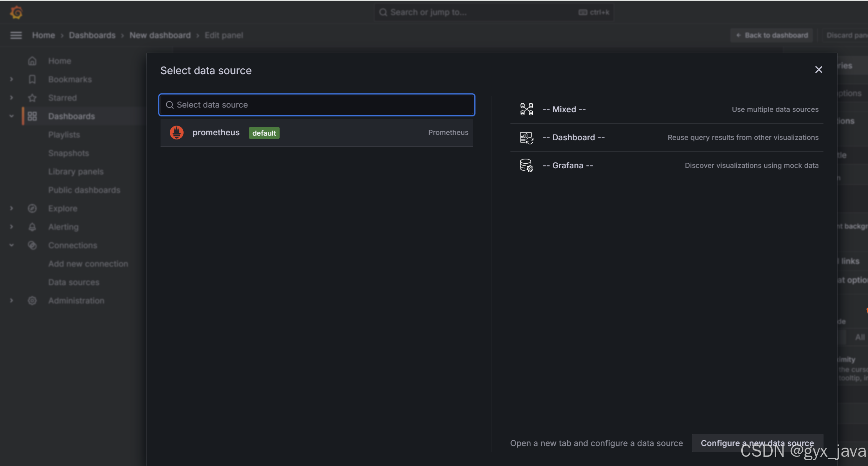Viewport: 868px width, 466px height.
Task: Open Library panels in the sidebar
Action: click(76, 172)
